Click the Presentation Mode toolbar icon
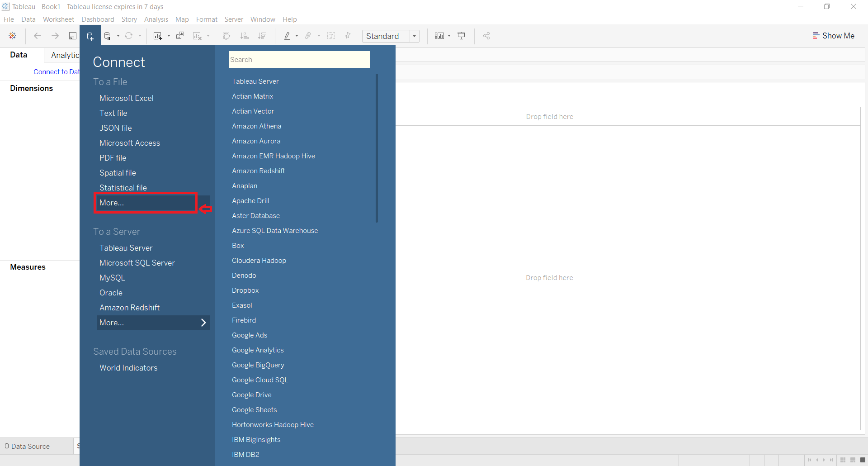868x466 pixels. (462, 36)
